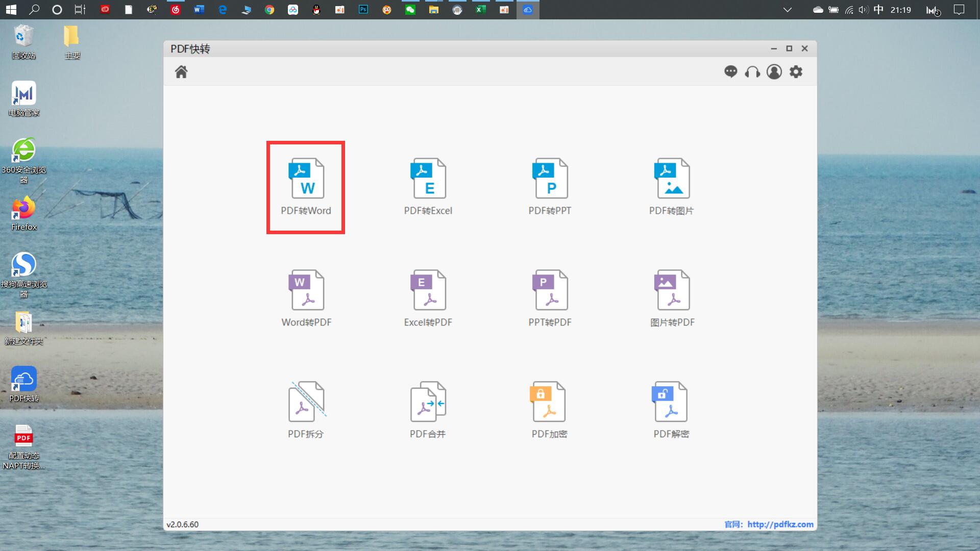Choose the PDF转图片 converter
Screen dimensions: 980x551
click(x=671, y=187)
